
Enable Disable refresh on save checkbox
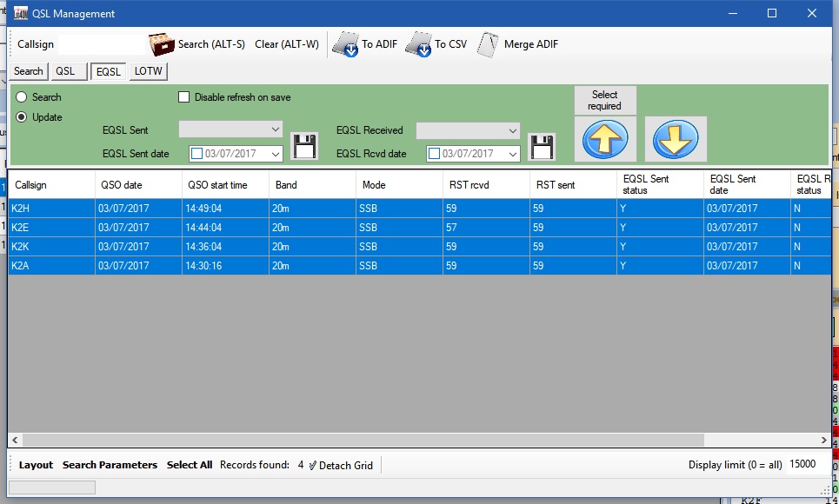tap(184, 96)
